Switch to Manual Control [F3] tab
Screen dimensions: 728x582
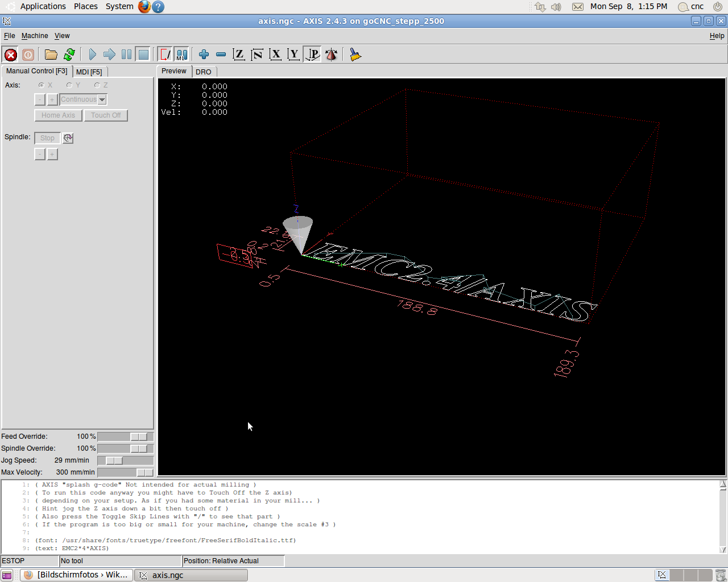37,71
